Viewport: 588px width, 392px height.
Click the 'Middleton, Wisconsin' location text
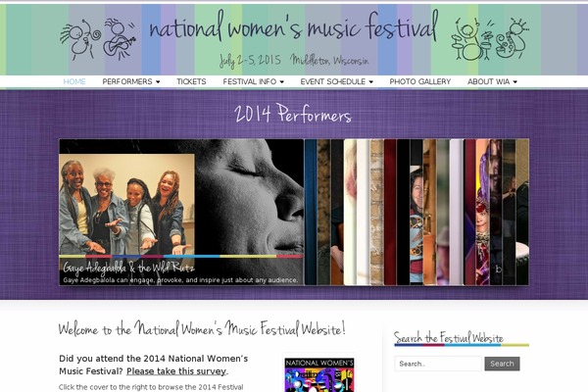[329, 60]
